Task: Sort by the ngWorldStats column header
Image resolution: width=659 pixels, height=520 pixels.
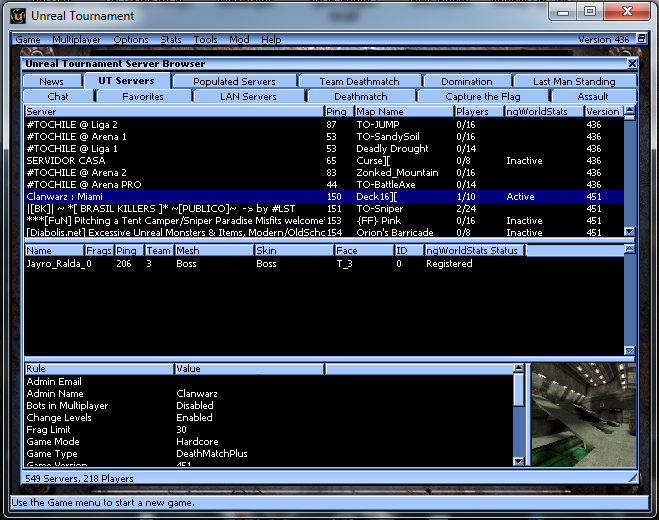Action: pyautogui.click(x=544, y=111)
